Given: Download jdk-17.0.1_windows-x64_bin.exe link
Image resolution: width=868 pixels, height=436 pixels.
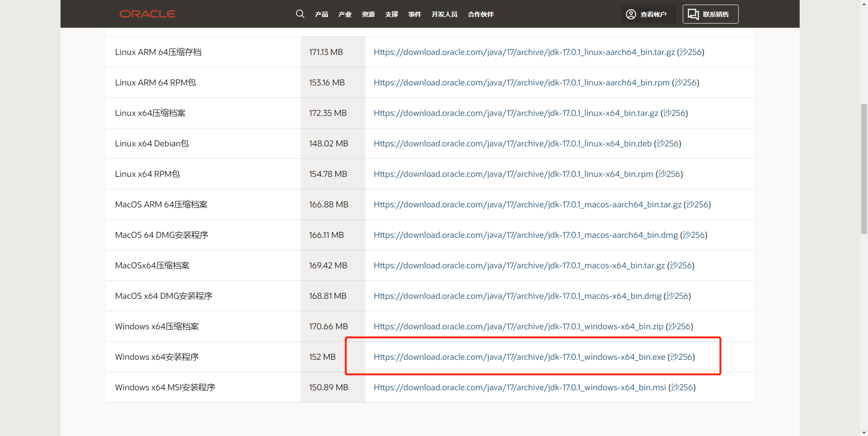Looking at the screenshot, I should tap(519, 357).
